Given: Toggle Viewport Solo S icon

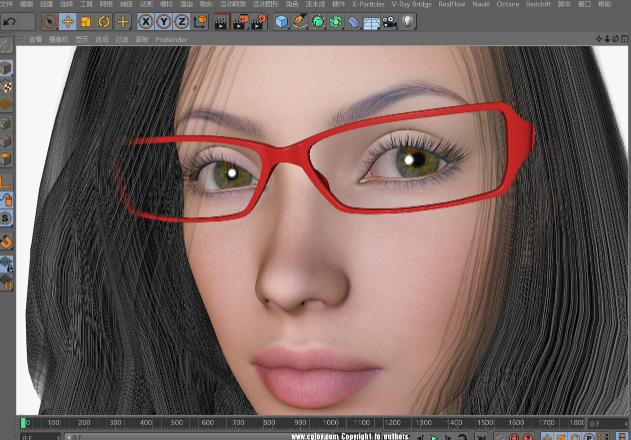Looking at the screenshot, I should click(x=6, y=218).
